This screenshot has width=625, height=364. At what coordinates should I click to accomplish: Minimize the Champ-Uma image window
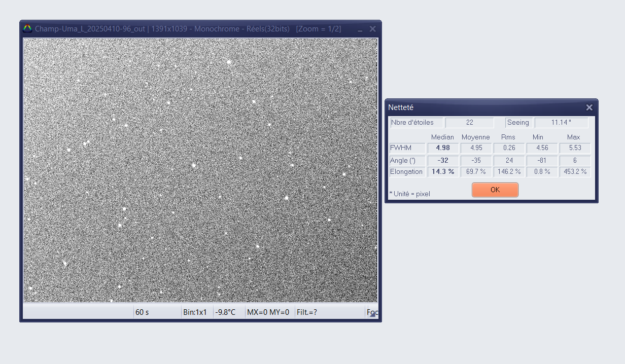click(360, 29)
